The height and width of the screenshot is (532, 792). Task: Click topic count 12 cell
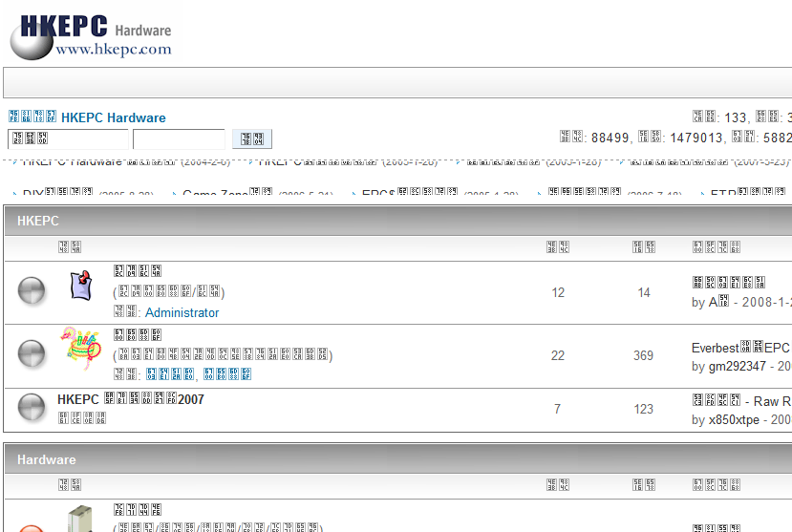pos(558,293)
